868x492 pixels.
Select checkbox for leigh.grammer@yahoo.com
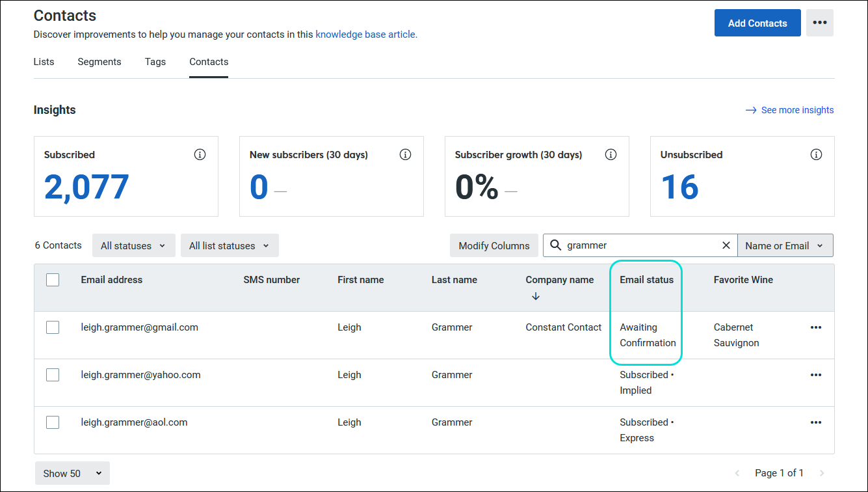(x=53, y=375)
